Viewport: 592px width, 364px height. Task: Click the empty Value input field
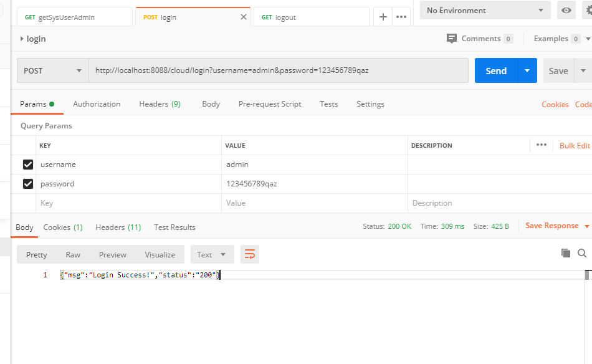(315, 203)
